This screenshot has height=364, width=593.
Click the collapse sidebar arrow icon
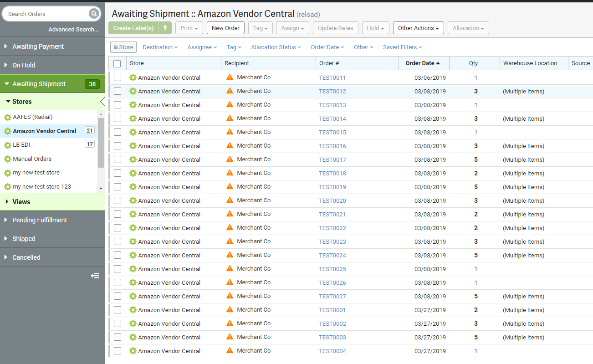click(95, 276)
